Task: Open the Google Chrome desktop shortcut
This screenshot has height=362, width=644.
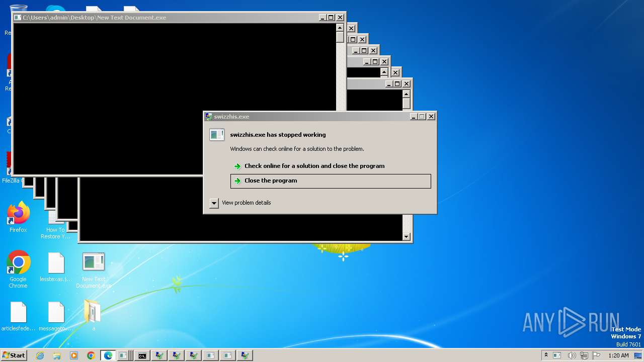Action: tap(18, 269)
